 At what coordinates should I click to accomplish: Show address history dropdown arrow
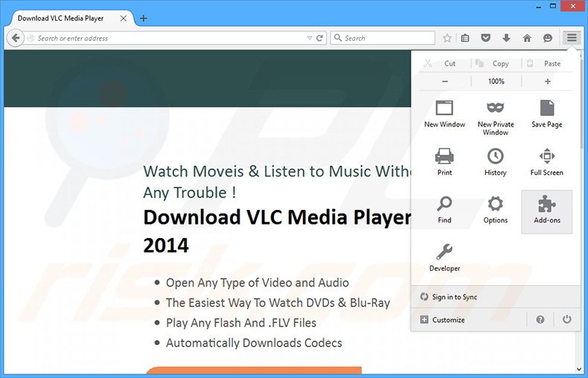[x=310, y=38]
